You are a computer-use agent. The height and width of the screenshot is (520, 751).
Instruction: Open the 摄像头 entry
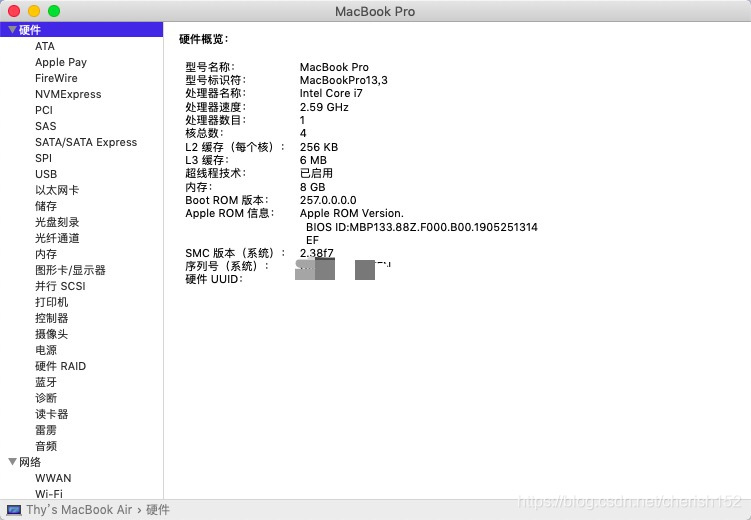[x=52, y=334]
